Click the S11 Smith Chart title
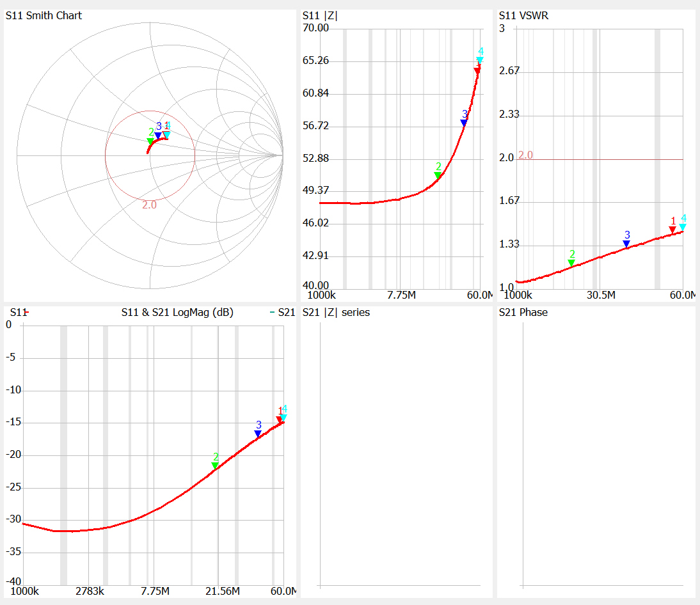This screenshot has width=700, height=605. pos(44,15)
